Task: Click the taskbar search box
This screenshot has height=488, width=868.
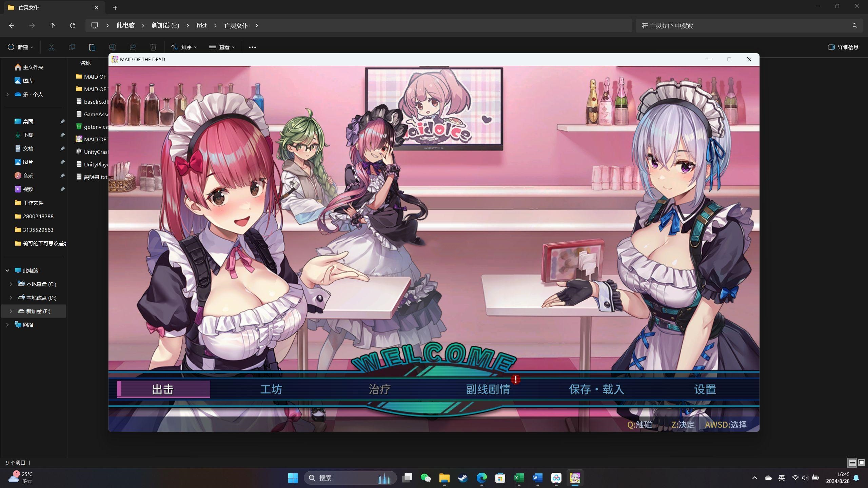Action: (x=350, y=478)
